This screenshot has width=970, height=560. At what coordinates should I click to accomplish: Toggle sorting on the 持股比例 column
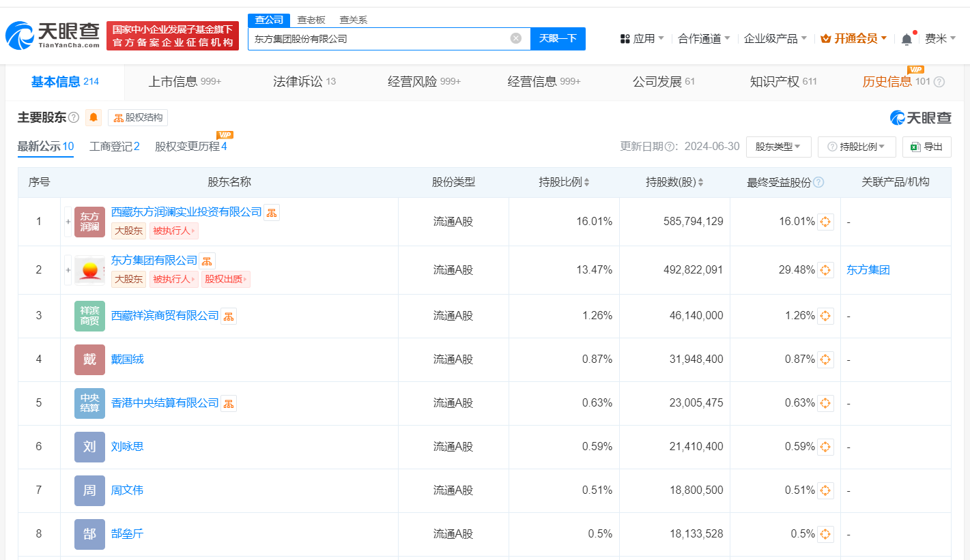click(x=587, y=181)
